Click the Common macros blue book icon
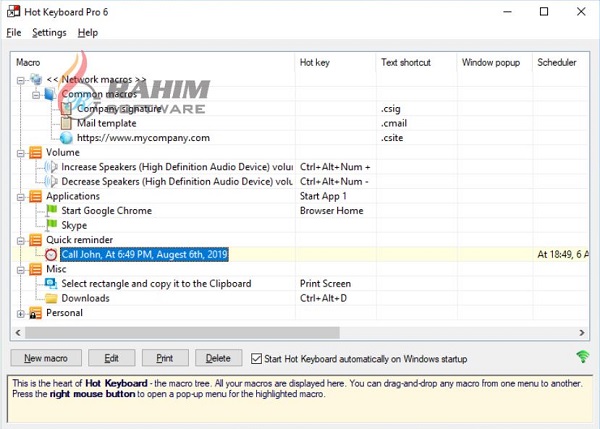This screenshot has height=429, width=600. tap(51, 94)
